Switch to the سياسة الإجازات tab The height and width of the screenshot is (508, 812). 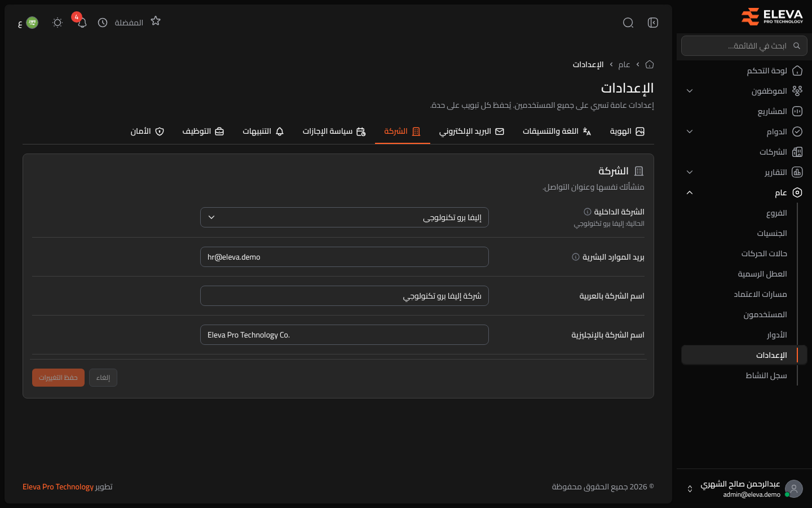pyautogui.click(x=334, y=132)
